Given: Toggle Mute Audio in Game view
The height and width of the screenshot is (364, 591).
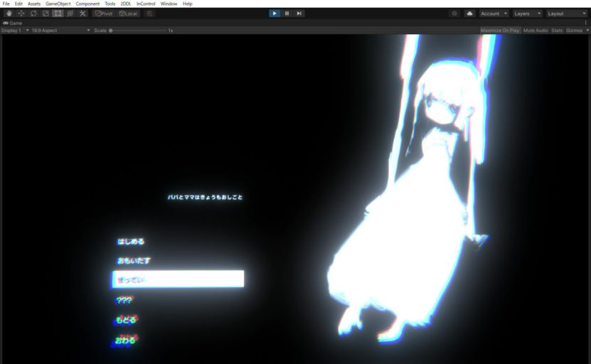Looking at the screenshot, I should (x=536, y=31).
